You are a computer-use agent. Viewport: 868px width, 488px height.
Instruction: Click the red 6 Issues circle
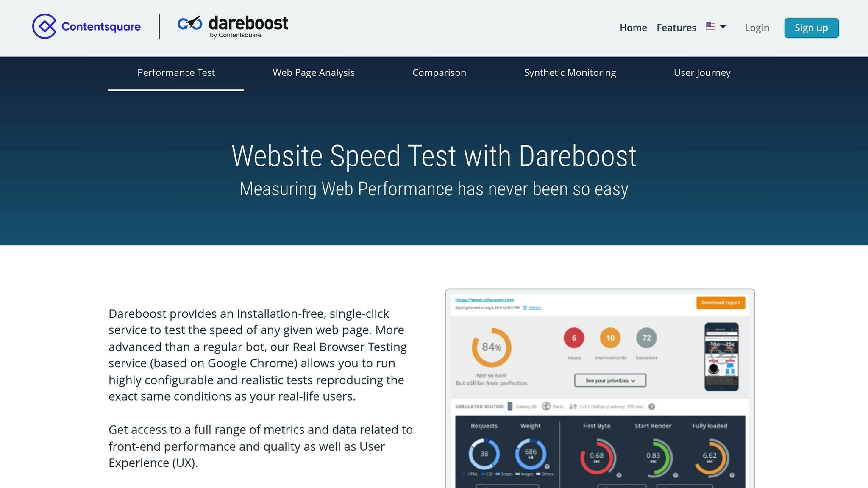574,338
